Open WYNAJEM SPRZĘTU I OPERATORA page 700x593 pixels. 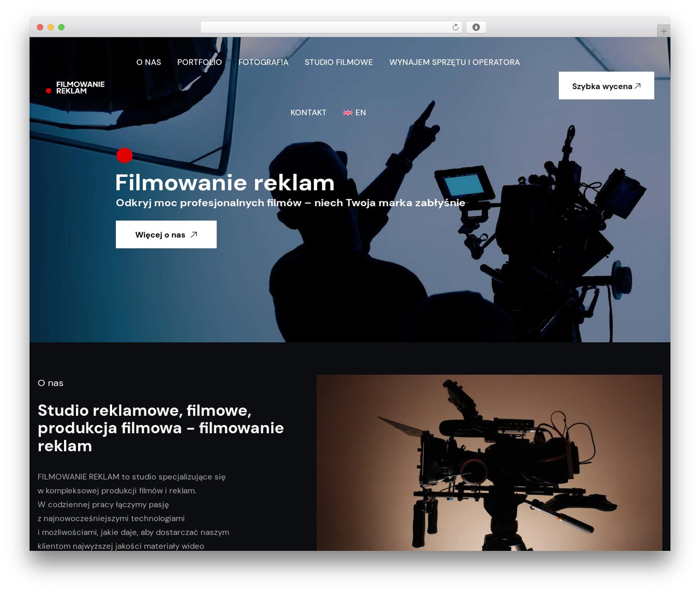pos(454,62)
